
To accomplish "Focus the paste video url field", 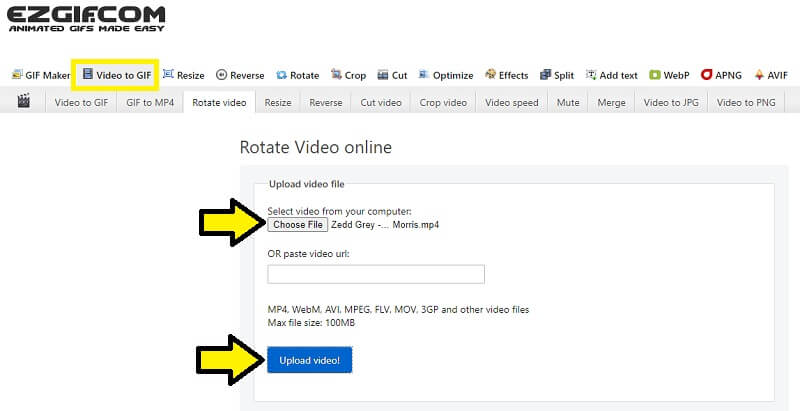I will pyautogui.click(x=375, y=274).
